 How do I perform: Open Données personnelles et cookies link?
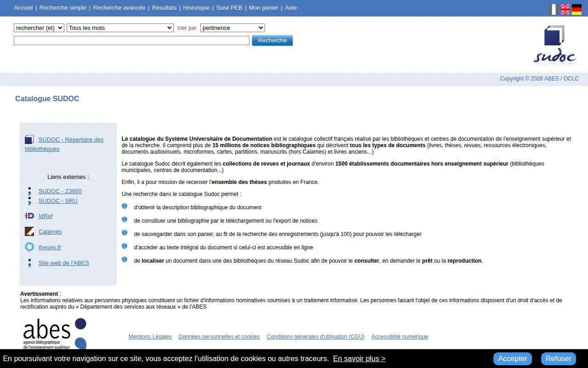tap(219, 337)
